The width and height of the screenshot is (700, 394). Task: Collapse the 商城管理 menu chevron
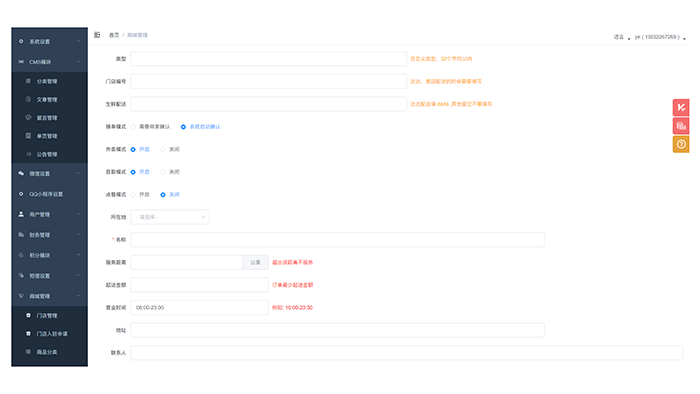pyautogui.click(x=78, y=296)
